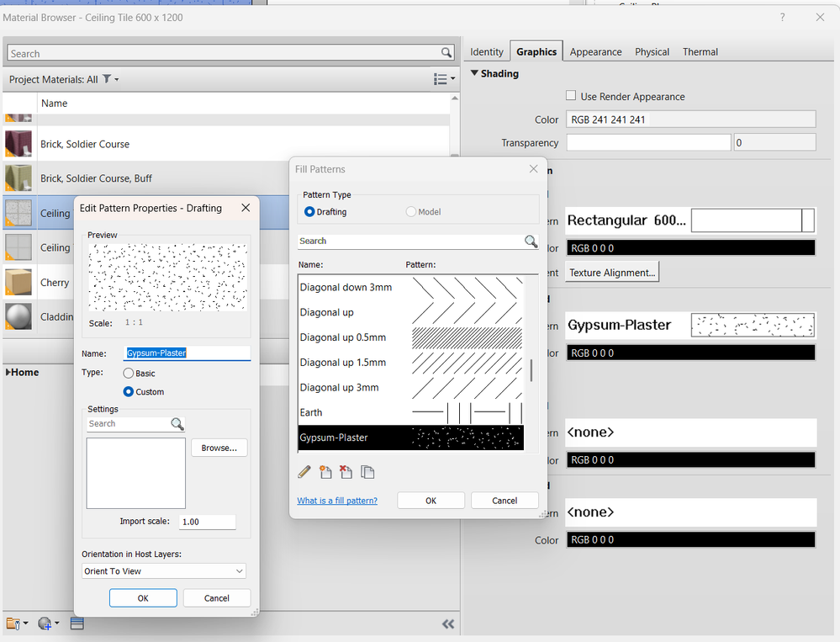Click the Fill Patterns search field
This screenshot has height=642, width=840.
(411, 241)
